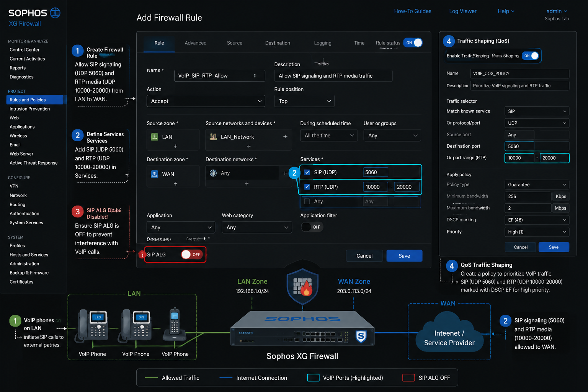Open the User or groups dropdown
Viewport: 588px width, 392px height.
(x=392, y=136)
